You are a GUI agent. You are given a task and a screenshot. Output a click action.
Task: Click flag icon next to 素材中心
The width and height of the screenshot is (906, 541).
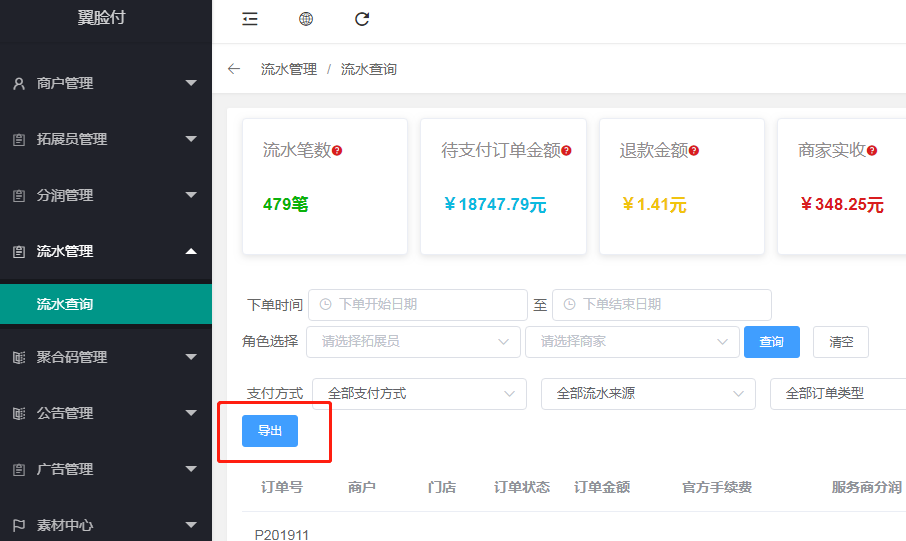[19, 525]
